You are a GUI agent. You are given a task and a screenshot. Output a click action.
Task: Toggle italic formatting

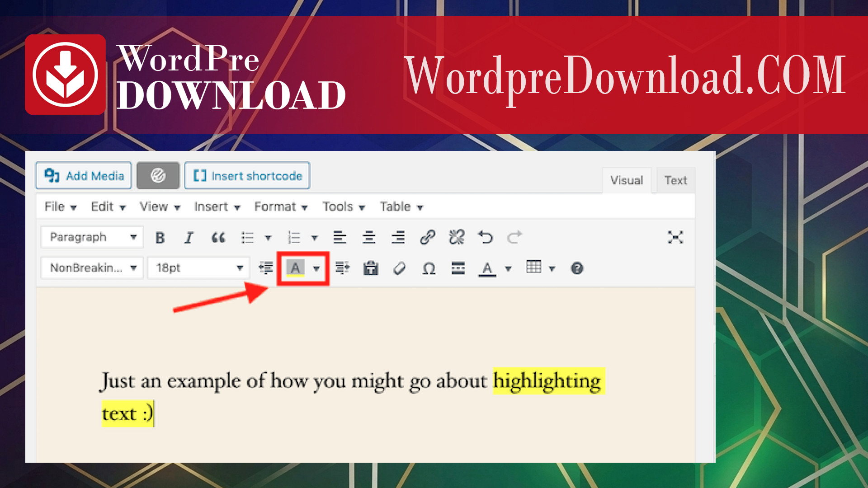pos(189,238)
